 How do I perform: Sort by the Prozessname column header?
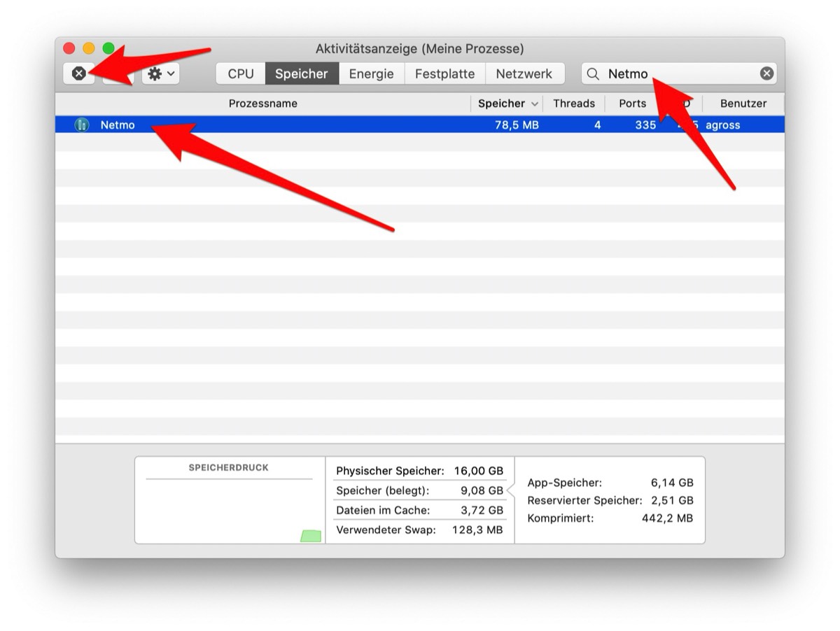(x=263, y=104)
